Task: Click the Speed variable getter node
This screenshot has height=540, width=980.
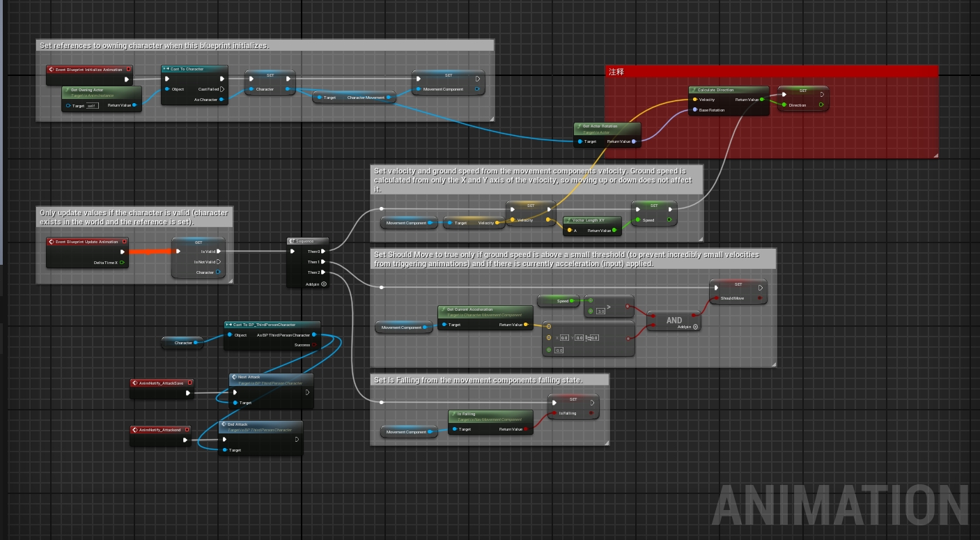Action: pos(558,301)
